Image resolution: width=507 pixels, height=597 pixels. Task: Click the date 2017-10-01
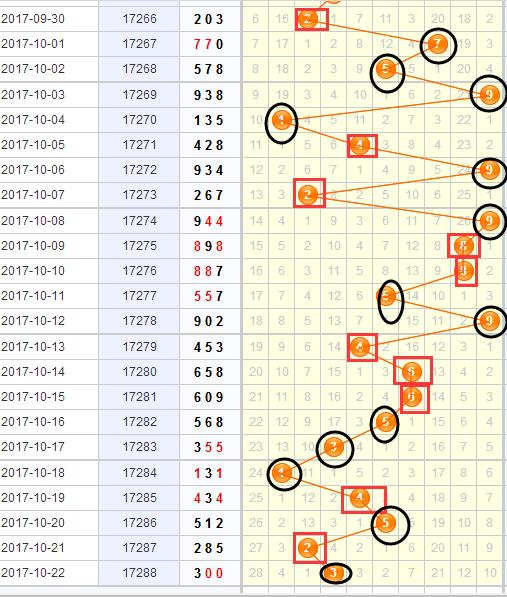[33, 44]
